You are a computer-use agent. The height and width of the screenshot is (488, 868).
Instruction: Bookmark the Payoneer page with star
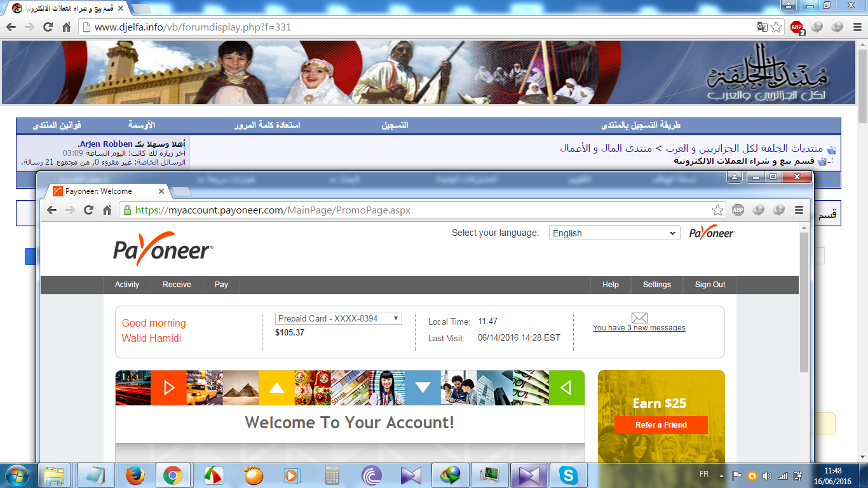pos(717,210)
